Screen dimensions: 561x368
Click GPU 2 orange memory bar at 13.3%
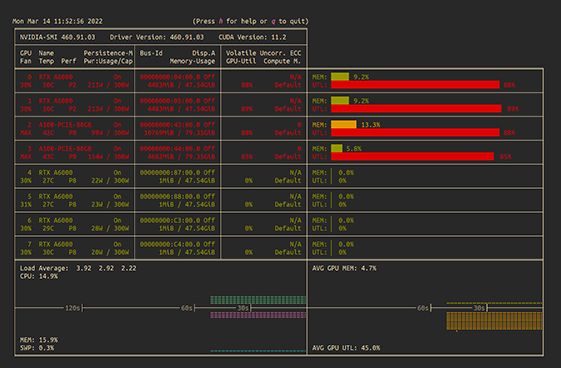click(343, 124)
